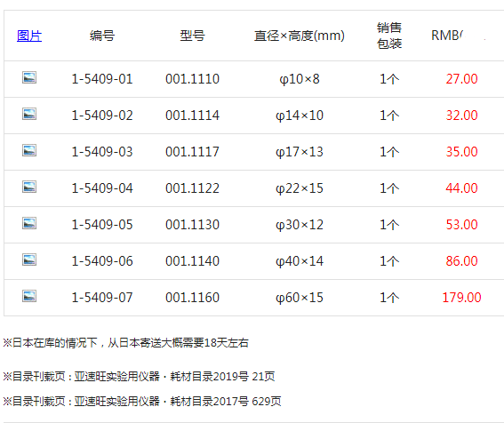
Task: Click the 图片 header link
Action: [x=29, y=36]
